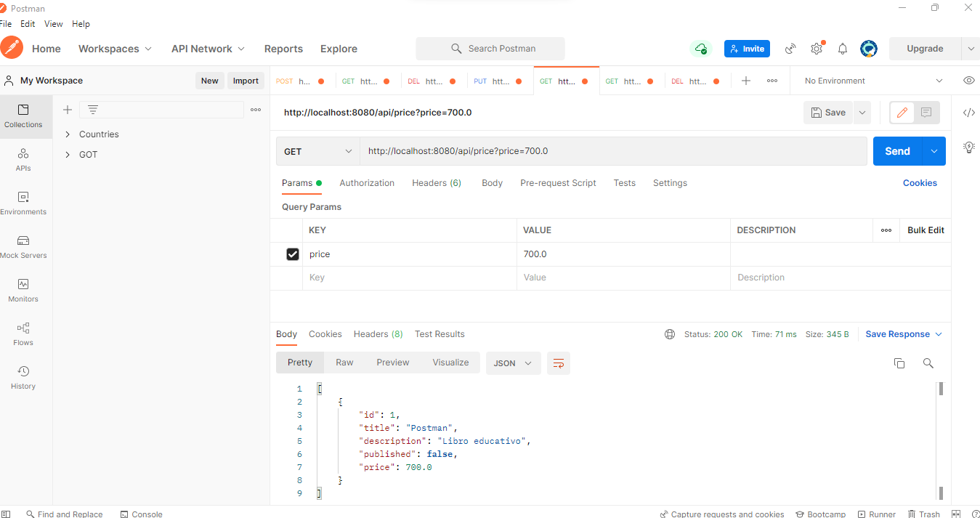Open collections panel options ellipsis
980x518 pixels.
(256, 110)
